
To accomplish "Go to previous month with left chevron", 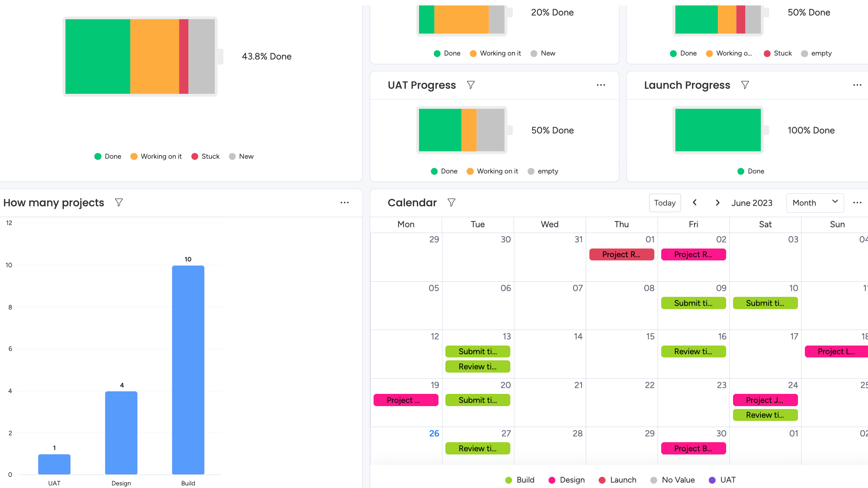I will pos(694,203).
